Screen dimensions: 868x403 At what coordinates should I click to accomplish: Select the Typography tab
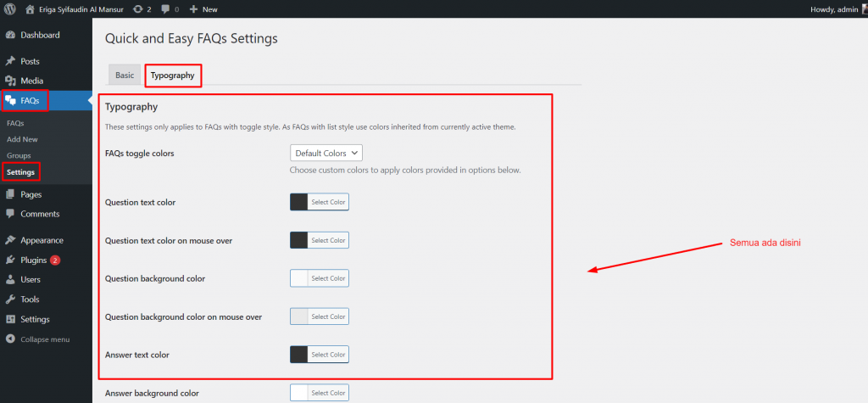tap(173, 76)
